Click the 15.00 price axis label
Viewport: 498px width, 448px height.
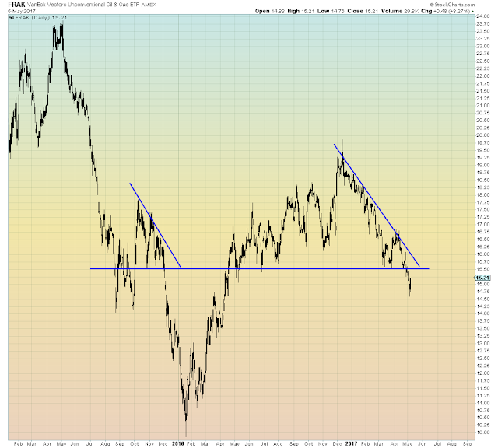[483, 284]
